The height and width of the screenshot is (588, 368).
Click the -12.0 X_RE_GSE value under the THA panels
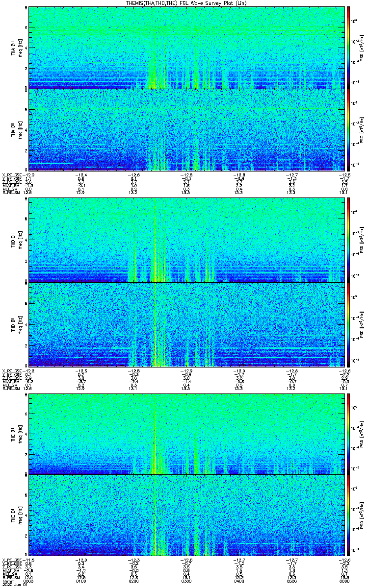(28, 174)
